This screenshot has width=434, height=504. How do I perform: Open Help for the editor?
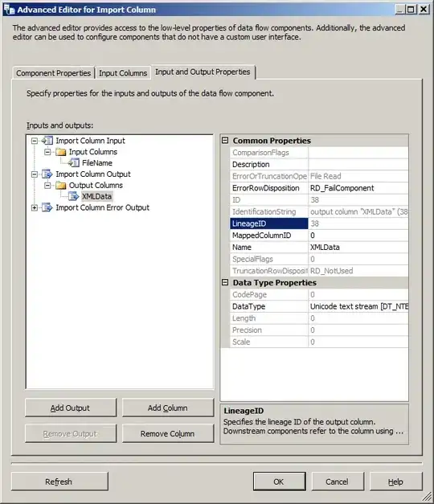395,481
